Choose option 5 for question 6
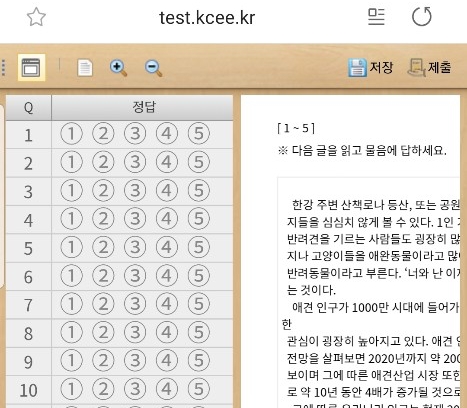The image size is (467, 408). point(199,276)
